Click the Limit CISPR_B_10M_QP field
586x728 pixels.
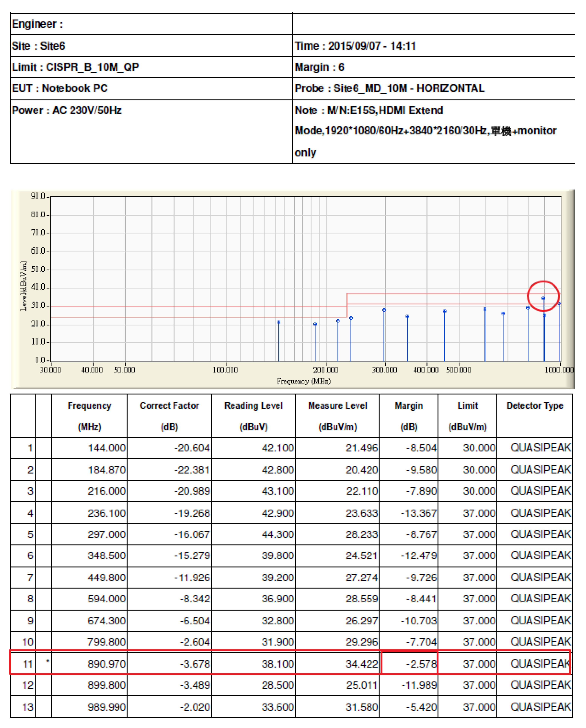75,67
